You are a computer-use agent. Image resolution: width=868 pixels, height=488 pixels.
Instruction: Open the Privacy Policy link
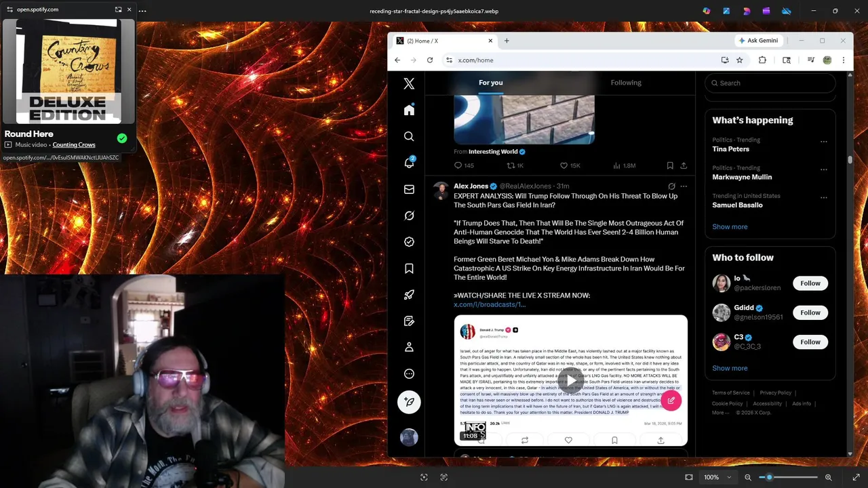776,392
